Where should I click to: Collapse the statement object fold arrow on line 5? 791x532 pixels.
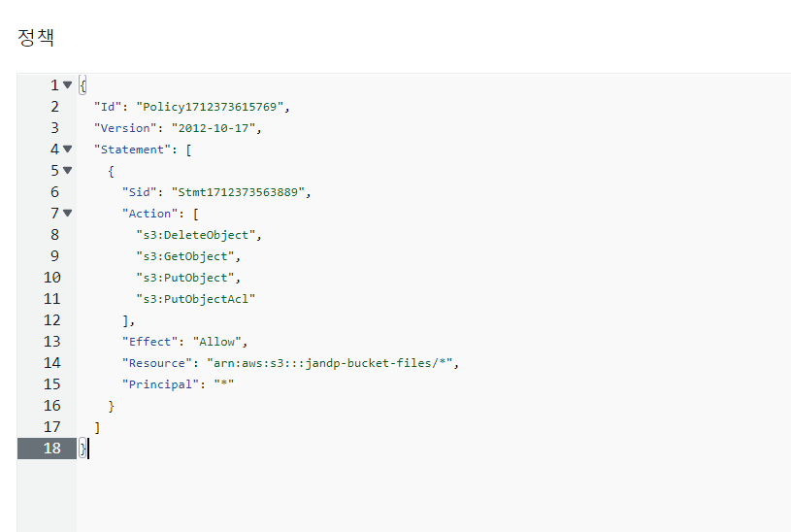click(68, 171)
